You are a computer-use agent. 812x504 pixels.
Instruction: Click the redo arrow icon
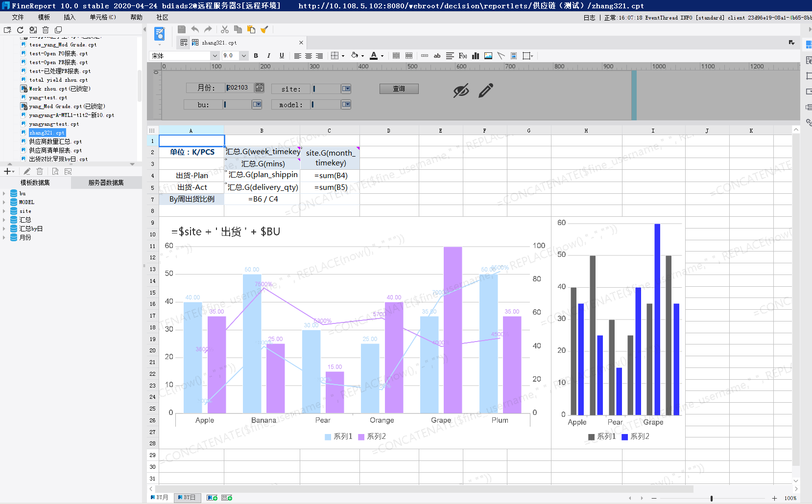click(x=208, y=29)
